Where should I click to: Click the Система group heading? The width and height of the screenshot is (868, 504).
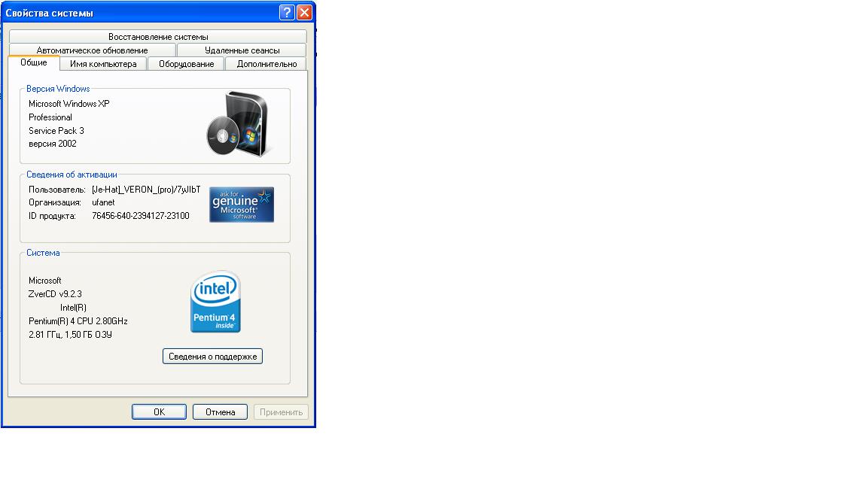(43, 253)
